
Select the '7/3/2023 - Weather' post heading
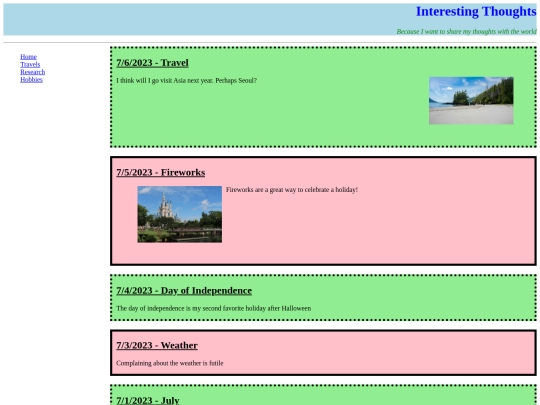click(x=157, y=345)
